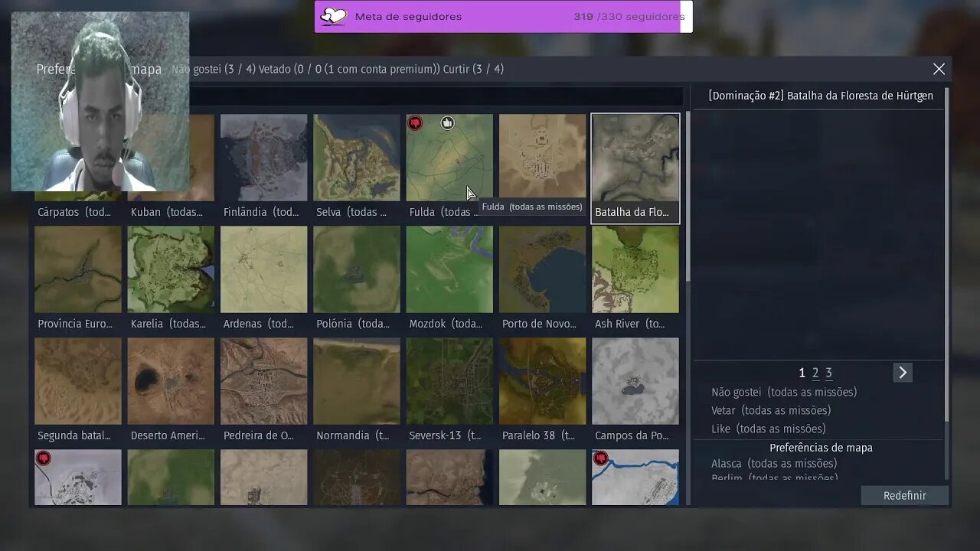Close the map preferences window
Viewport: 980px width, 551px height.
click(939, 69)
